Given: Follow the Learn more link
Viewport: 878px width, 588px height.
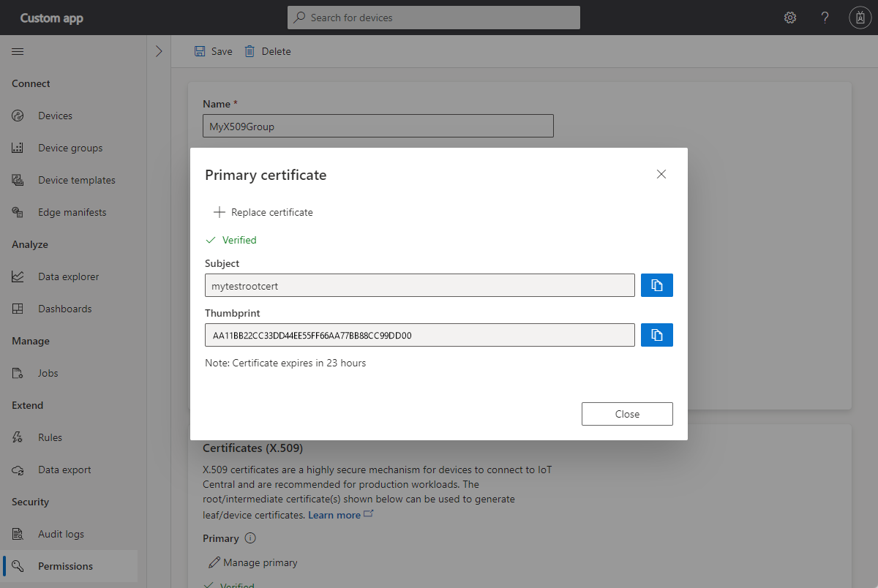Looking at the screenshot, I should [x=334, y=515].
